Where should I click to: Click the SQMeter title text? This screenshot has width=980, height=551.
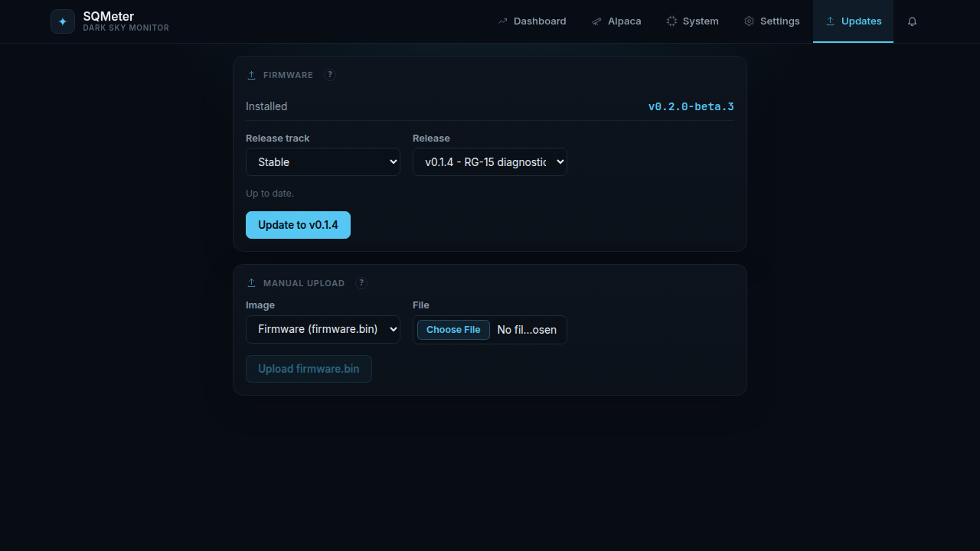coord(109,16)
